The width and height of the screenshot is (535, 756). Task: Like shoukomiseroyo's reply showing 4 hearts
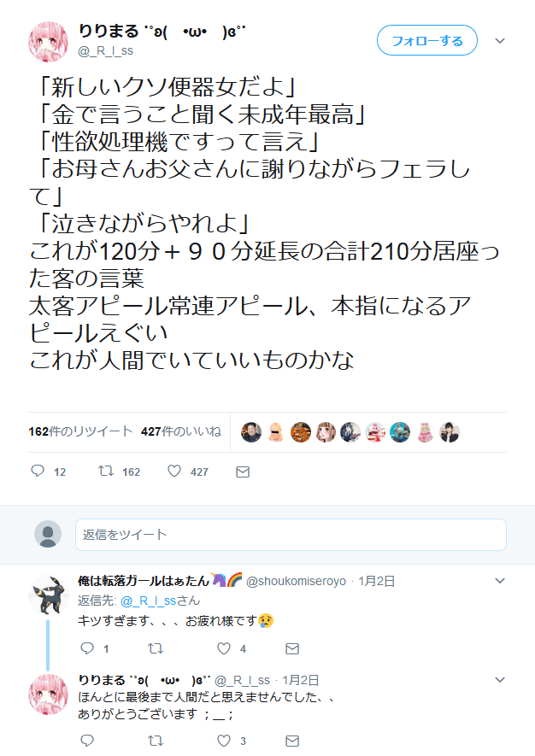(224, 648)
